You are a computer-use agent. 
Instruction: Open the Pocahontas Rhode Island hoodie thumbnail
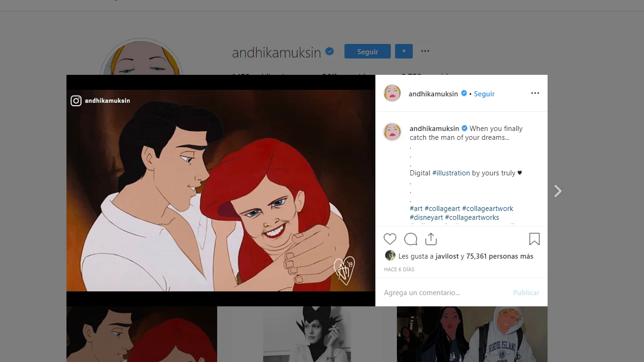[x=472, y=334]
